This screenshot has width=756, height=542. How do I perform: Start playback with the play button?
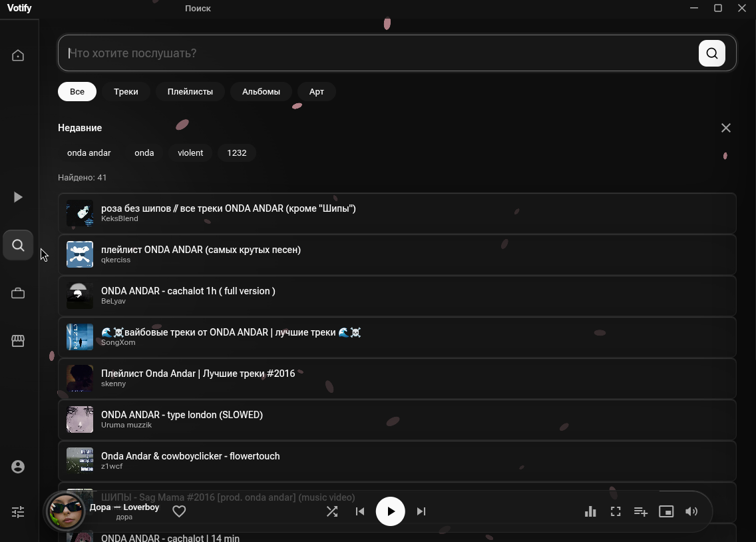click(x=390, y=511)
